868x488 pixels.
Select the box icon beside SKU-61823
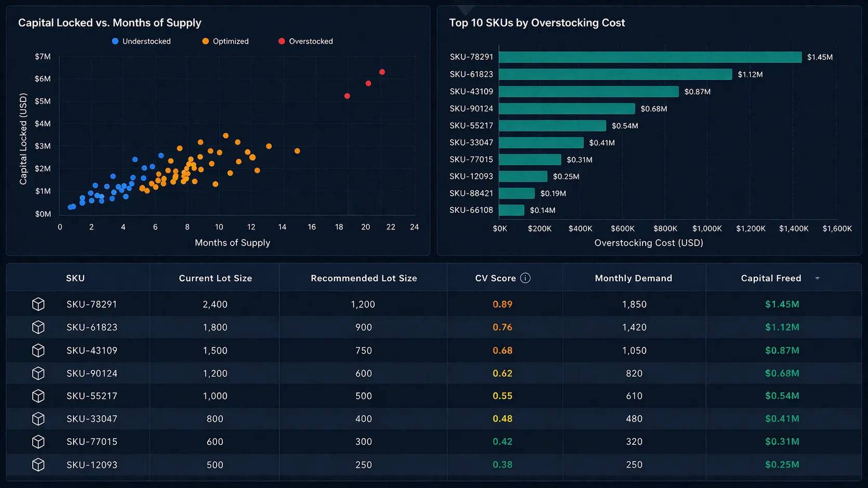pyautogui.click(x=38, y=327)
